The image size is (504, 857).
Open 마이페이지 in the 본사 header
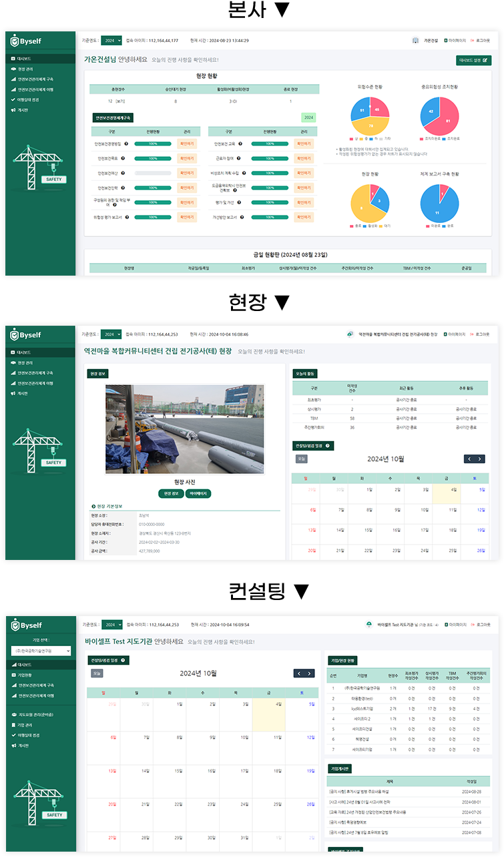point(455,40)
